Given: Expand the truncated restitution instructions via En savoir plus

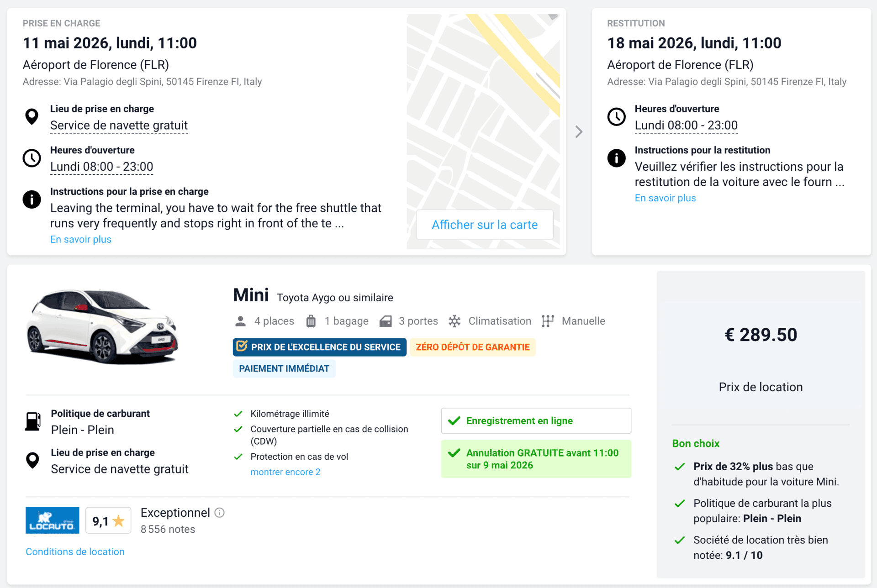Looking at the screenshot, I should (x=665, y=198).
